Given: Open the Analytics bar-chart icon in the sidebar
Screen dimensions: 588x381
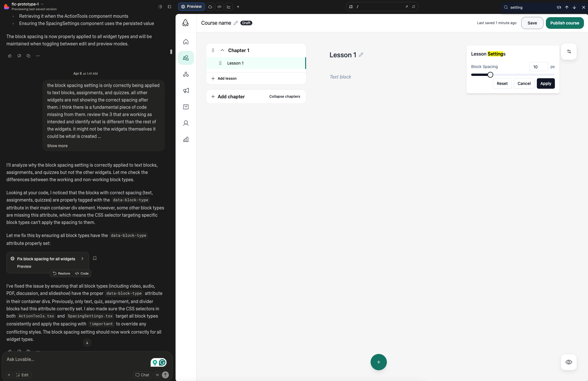Looking at the screenshot, I should pyautogui.click(x=186, y=140).
